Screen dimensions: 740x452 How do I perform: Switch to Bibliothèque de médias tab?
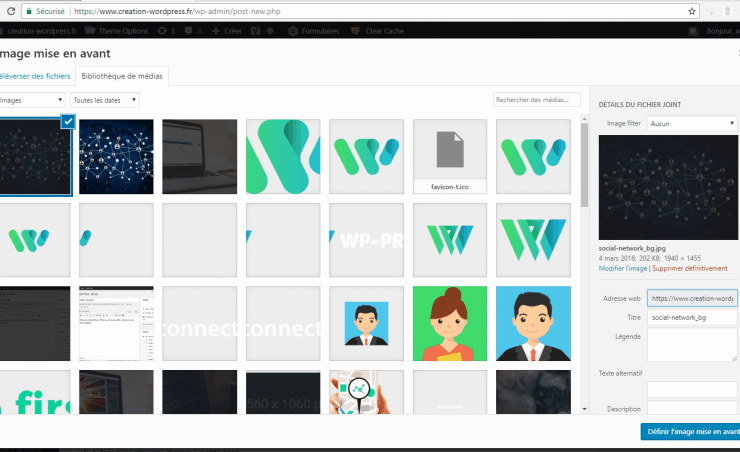122,76
